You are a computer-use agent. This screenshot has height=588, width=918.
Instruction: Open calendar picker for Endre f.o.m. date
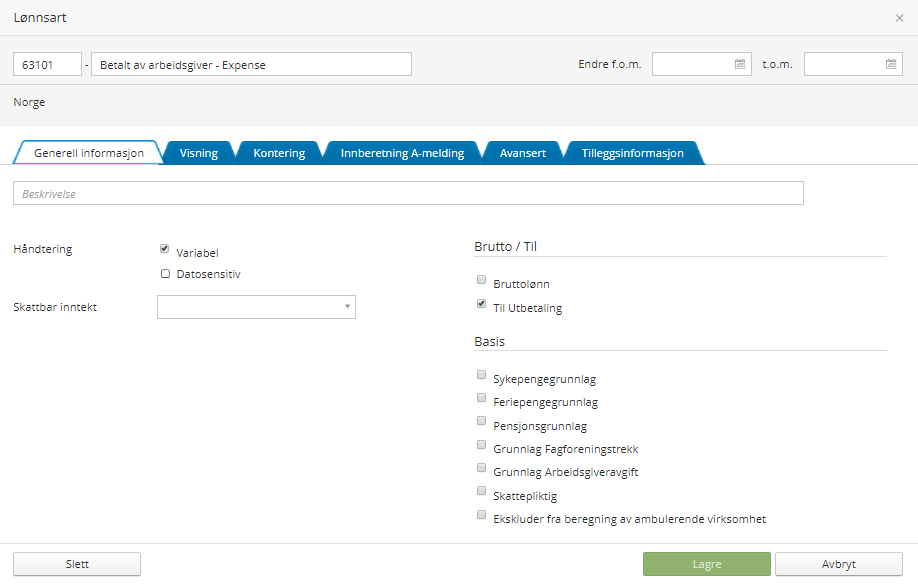739,64
